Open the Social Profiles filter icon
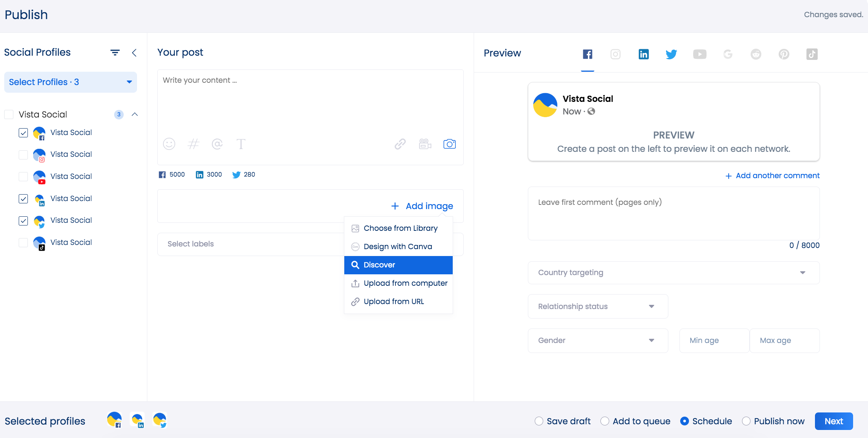This screenshot has width=868, height=438. [115, 52]
